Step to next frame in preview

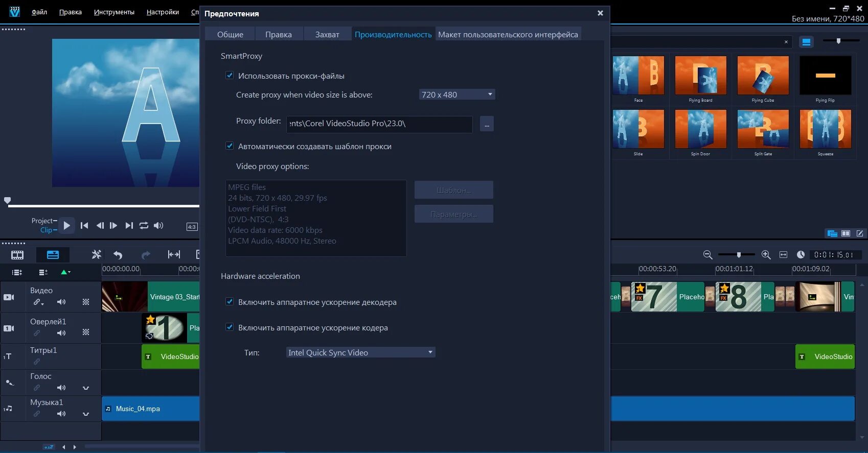pyautogui.click(x=113, y=225)
